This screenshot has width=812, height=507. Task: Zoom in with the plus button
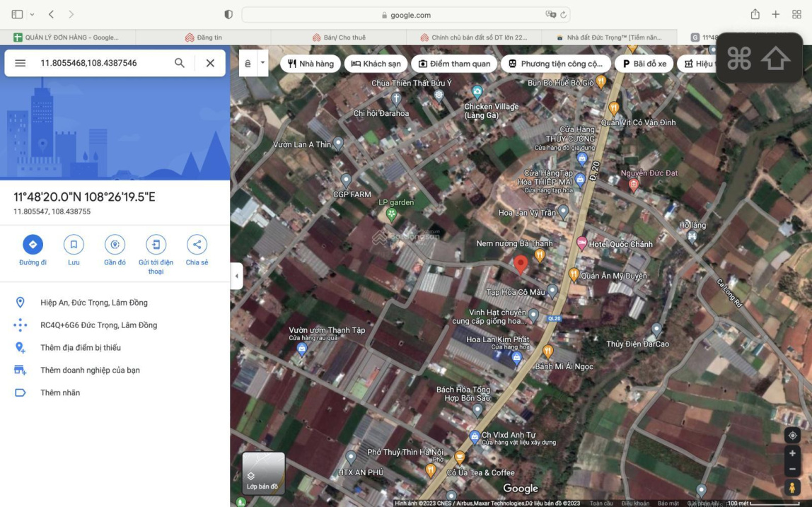(x=792, y=453)
